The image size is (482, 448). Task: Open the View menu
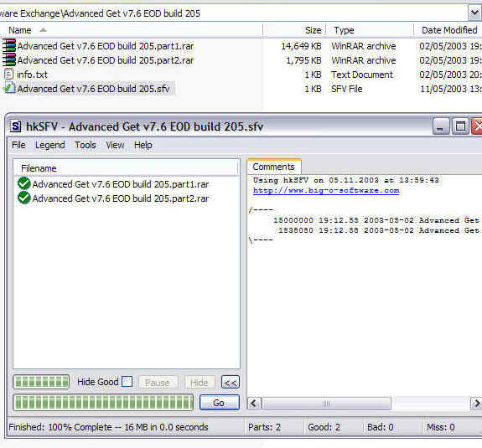pos(115,145)
